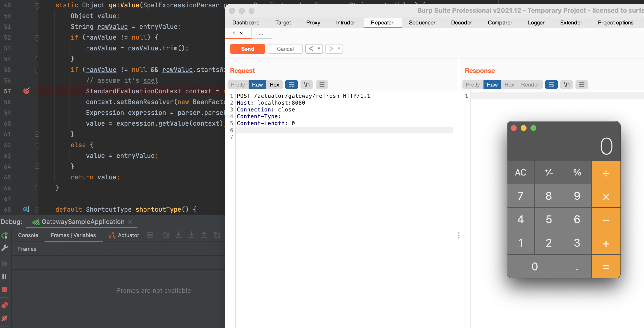Stop the debug session

click(4, 289)
